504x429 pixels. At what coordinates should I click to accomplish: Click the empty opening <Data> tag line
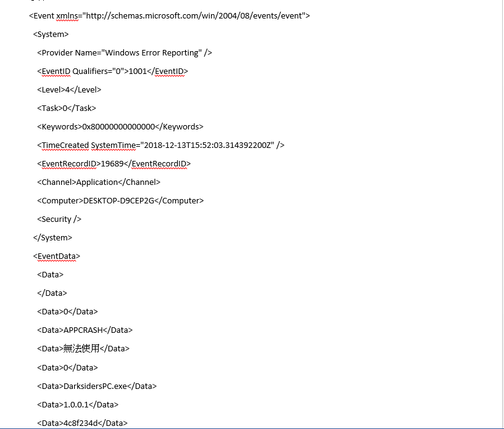(x=50, y=275)
